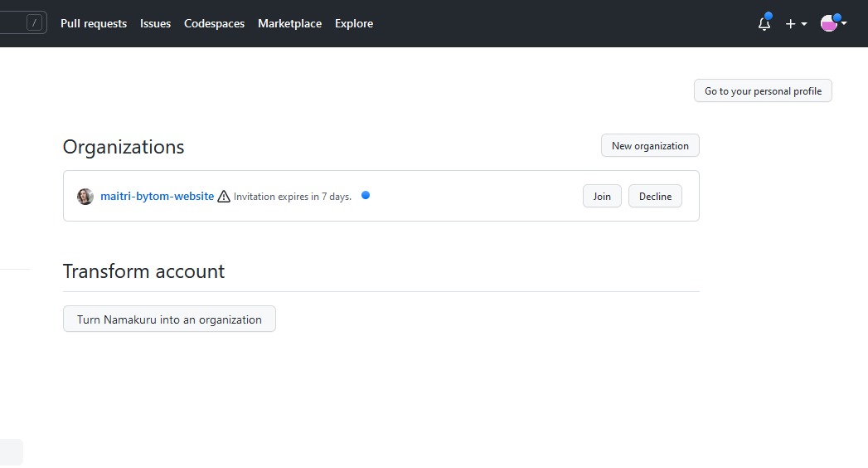Select Explore in the top bar
Screen dimensions: 868x468
click(x=354, y=23)
